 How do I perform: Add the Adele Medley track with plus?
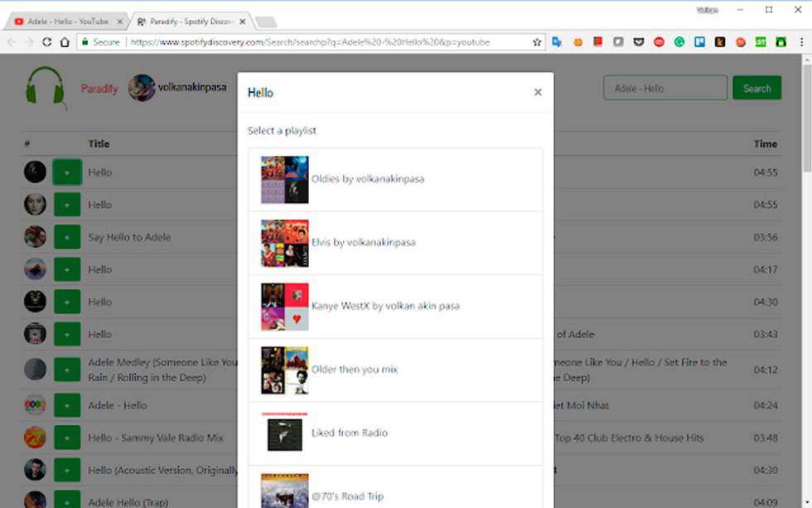(67, 370)
